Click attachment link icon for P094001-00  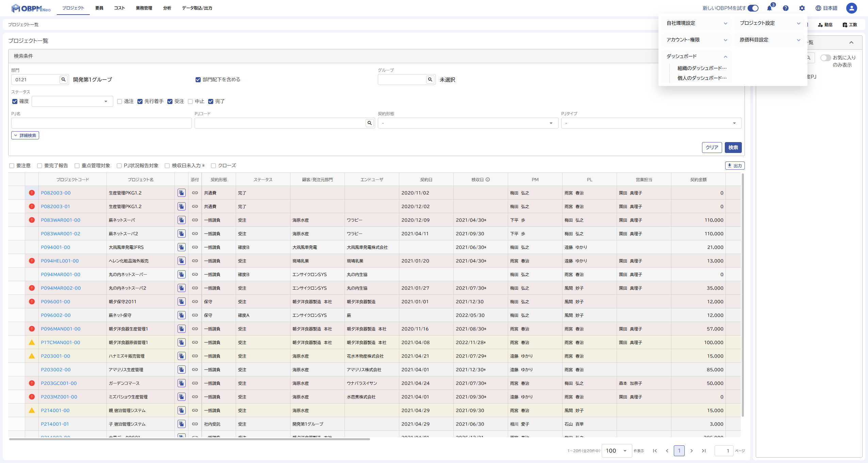click(x=195, y=247)
